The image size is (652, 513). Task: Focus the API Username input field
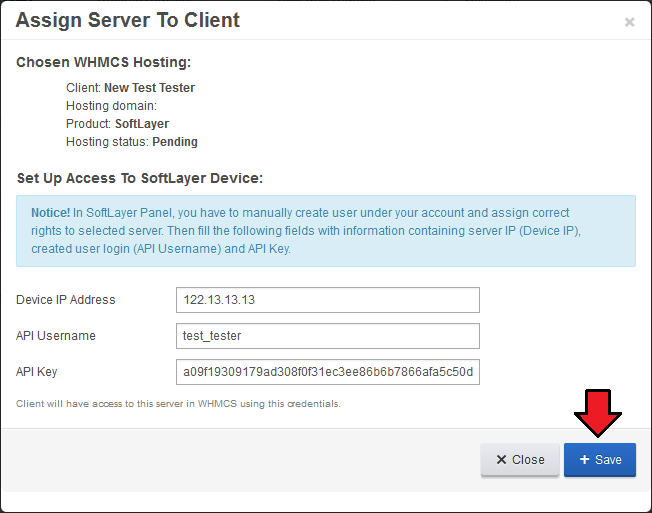328,336
